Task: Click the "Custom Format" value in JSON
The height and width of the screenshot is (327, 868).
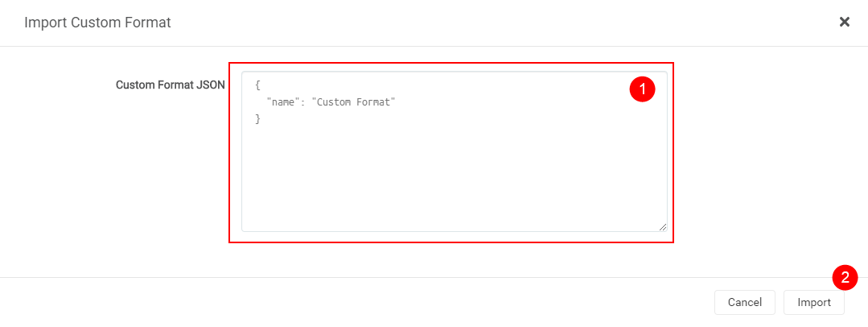Action: [x=354, y=102]
